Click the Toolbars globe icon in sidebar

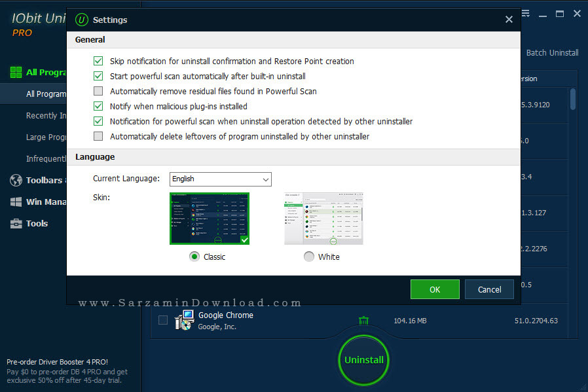pos(16,180)
